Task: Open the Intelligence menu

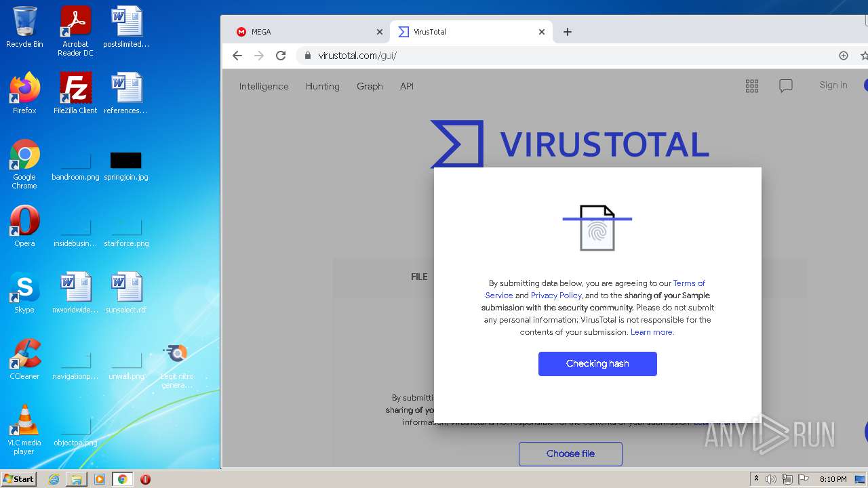Action: (264, 86)
